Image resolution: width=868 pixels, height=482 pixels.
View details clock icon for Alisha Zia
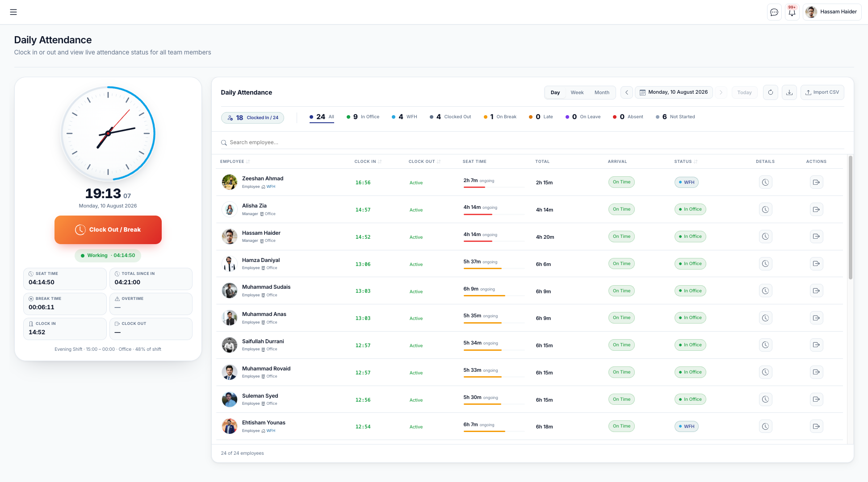tap(766, 210)
